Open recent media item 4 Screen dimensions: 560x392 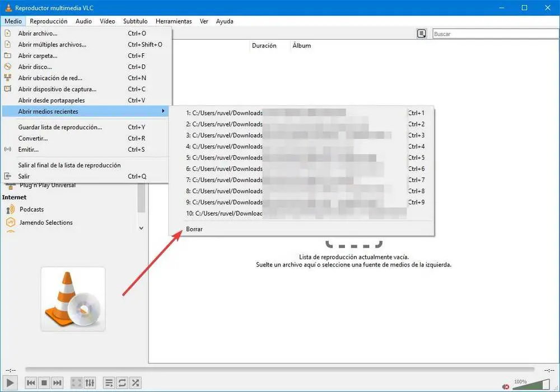pos(301,146)
